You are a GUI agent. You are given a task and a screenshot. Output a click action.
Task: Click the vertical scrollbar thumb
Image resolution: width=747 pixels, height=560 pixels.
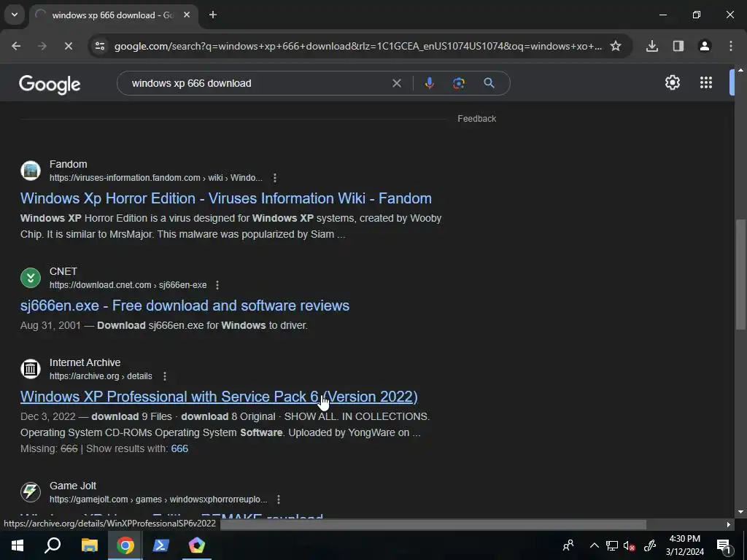click(740, 274)
